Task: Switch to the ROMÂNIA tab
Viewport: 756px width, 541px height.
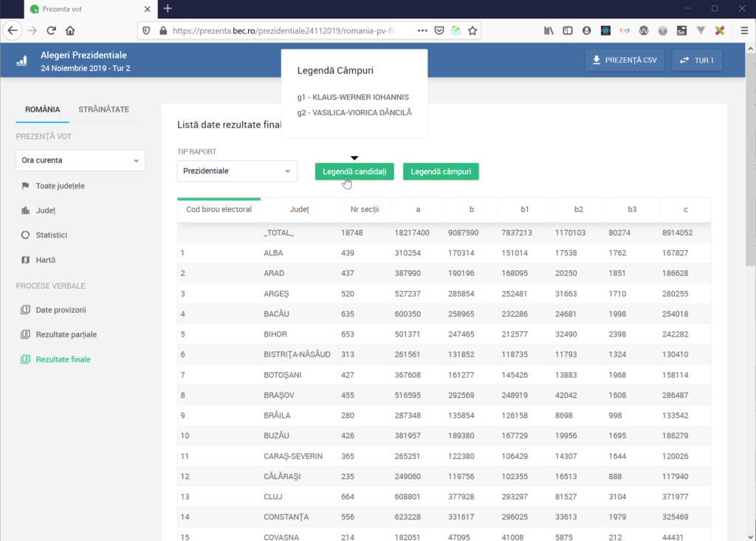Action: [x=42, y=109]
